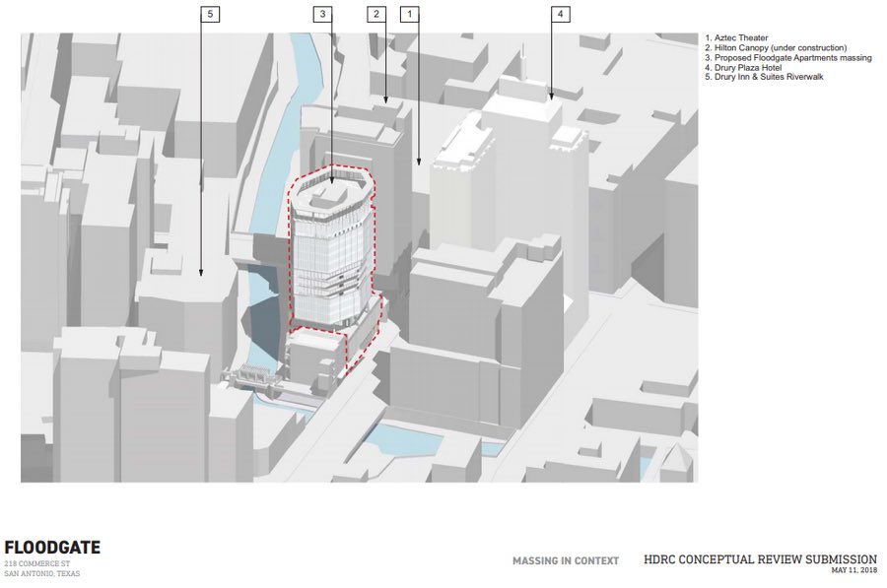Image resolution: width=887 pixels, height=588 pixels.
Task: Select legend entry '2. Hilton Canopy (under construction)'
Action: 776,48
